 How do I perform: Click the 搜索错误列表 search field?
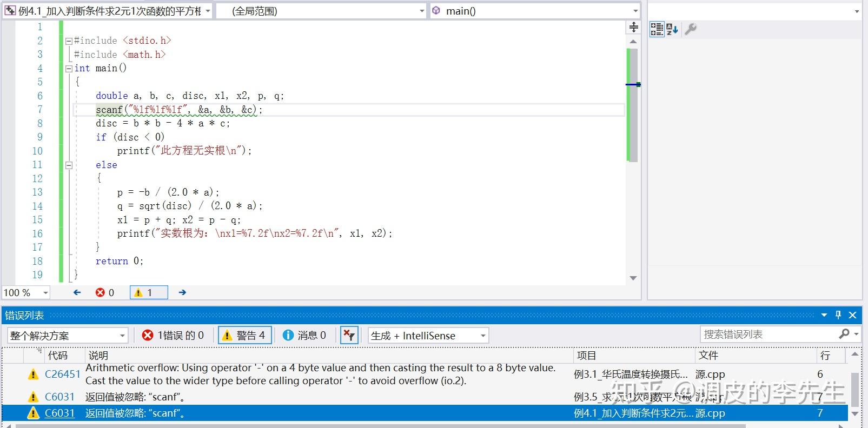pyautogui.click(x=768, y=335)
